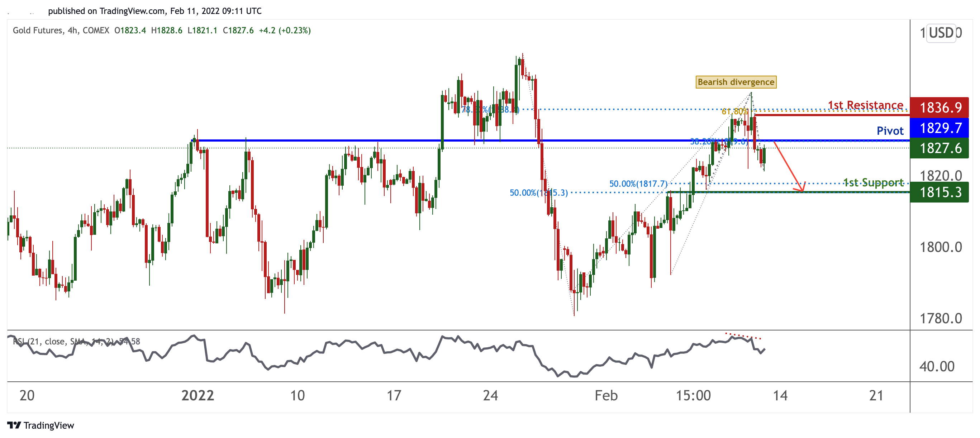The height and width of the screenshot is (438, 980).
Task: Click the 20 date axis label
Action: 27,395
